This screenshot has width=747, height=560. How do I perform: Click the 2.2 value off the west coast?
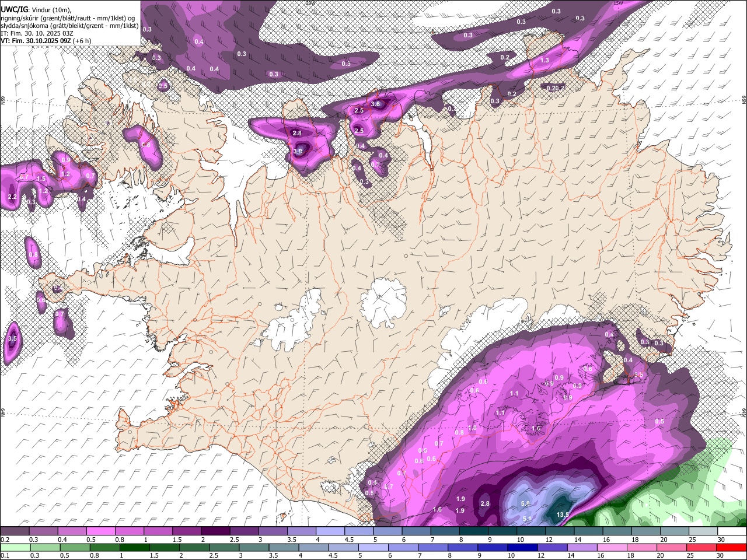(x=12, y=197)
